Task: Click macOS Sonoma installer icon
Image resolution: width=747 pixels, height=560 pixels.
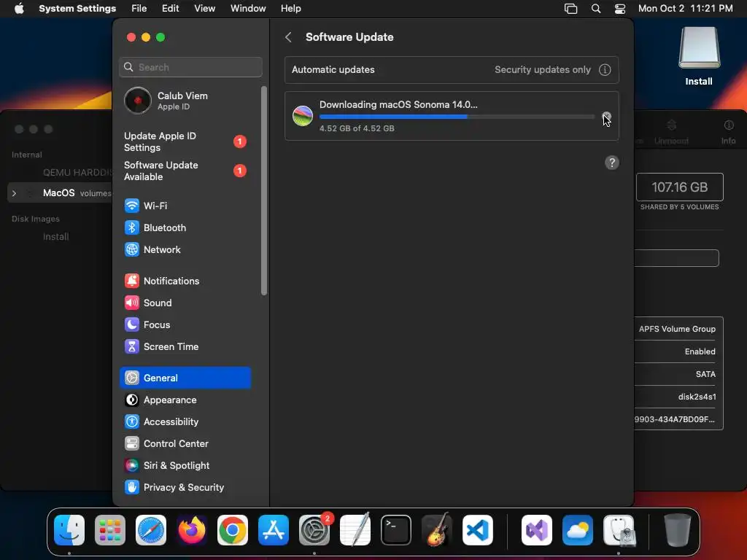Action: [303, 116]
